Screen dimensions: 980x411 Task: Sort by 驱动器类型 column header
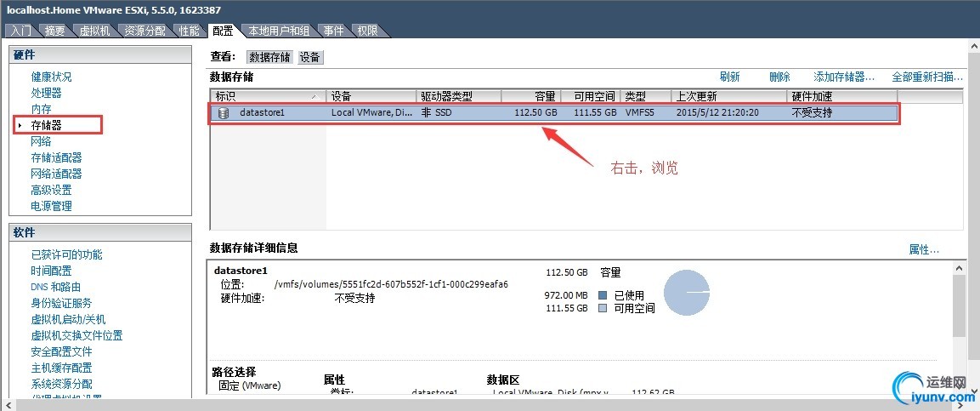(x=459, y=96)
